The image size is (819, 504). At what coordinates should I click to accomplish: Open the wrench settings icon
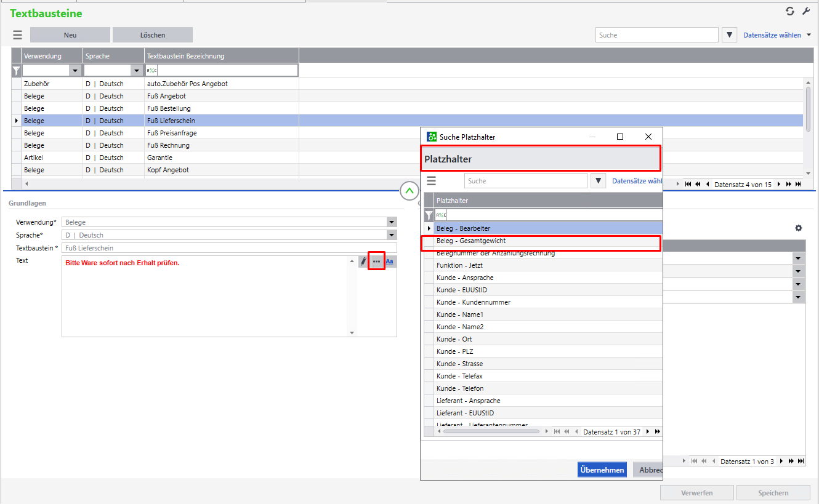(x=806, y=12)
